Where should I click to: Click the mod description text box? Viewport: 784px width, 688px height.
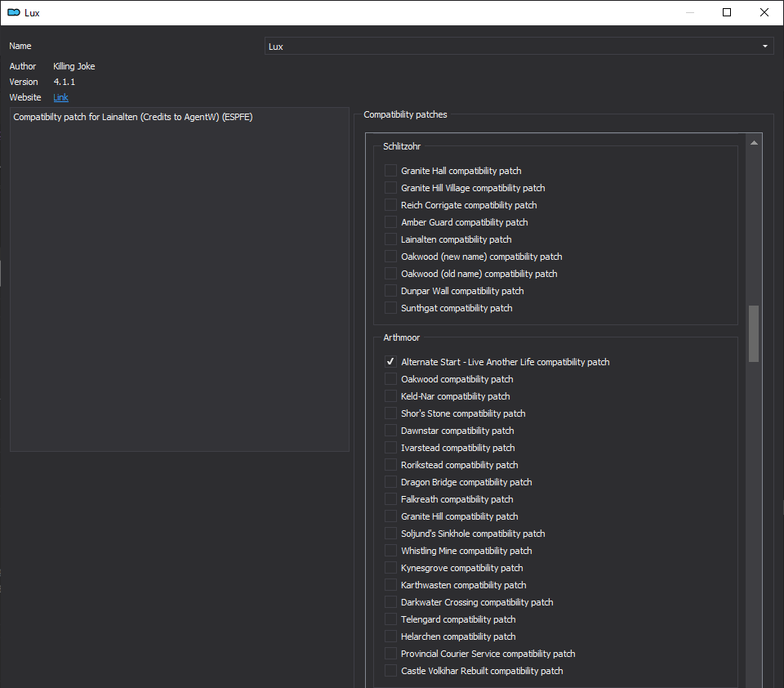coord(180,279)
